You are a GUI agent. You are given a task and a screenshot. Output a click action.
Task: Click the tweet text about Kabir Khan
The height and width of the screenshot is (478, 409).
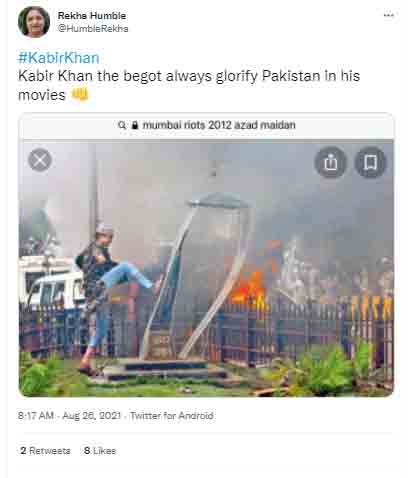(189, 85)
